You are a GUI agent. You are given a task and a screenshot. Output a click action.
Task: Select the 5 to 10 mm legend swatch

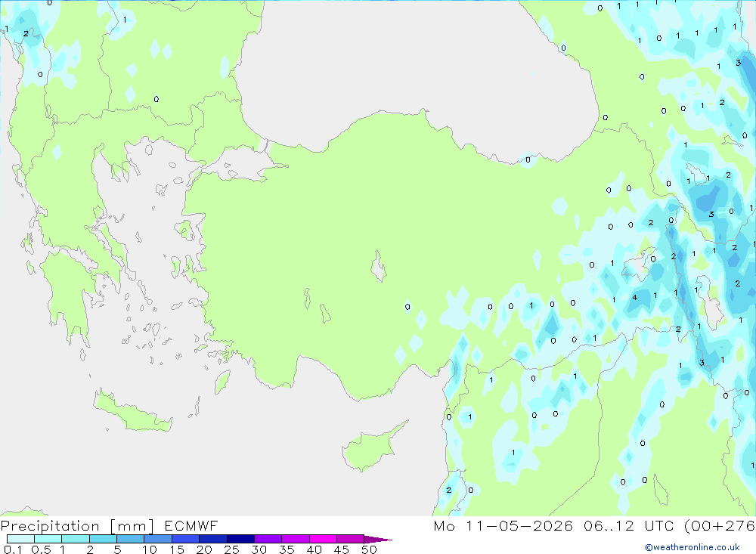tap(130, 539)
